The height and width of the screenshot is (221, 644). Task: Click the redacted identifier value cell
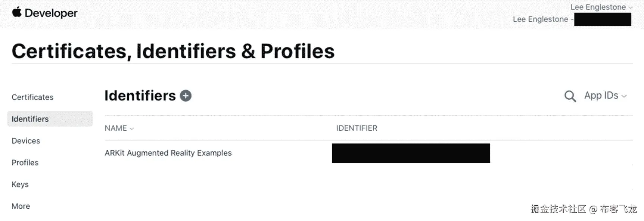411,153
